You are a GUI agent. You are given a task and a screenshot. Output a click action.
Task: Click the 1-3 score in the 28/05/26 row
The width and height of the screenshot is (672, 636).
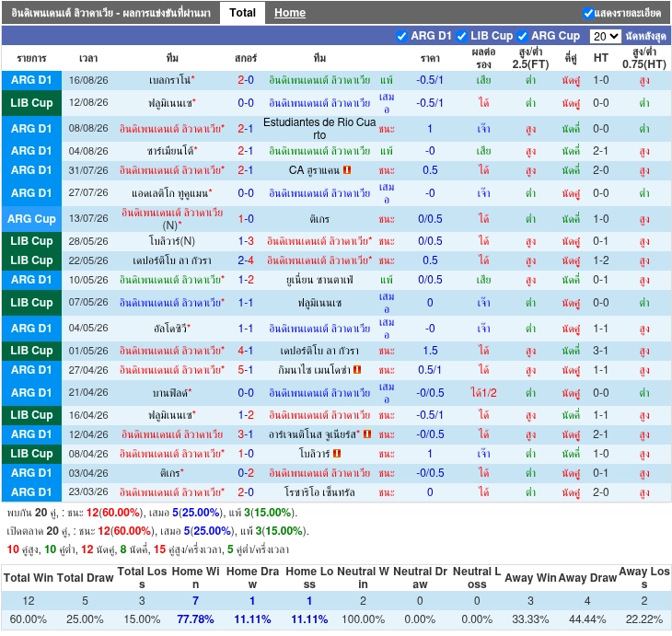pos(246,241)
